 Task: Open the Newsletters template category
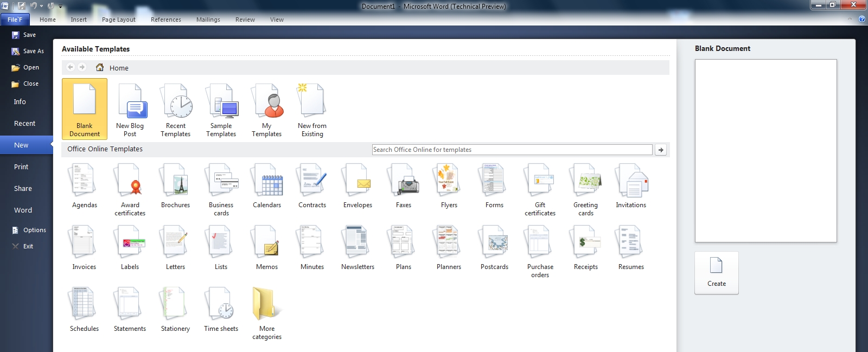(358, 248)
